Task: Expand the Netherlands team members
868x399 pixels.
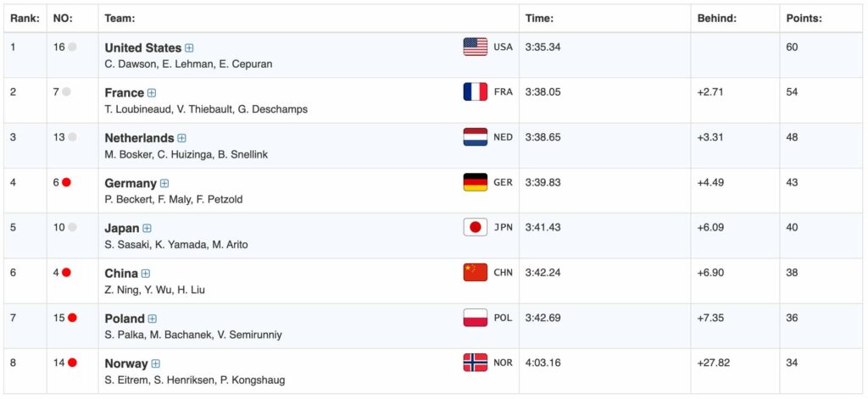Action: pyautogui.click(x=181, y=138)
